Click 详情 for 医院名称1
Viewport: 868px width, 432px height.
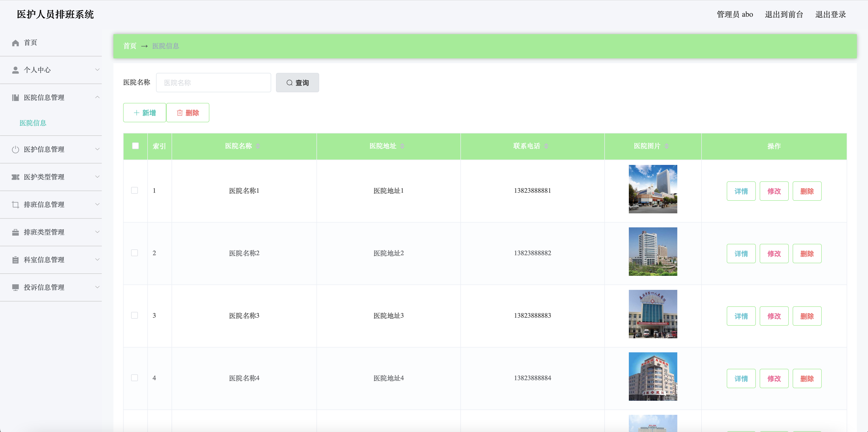[x=741, y=191]
